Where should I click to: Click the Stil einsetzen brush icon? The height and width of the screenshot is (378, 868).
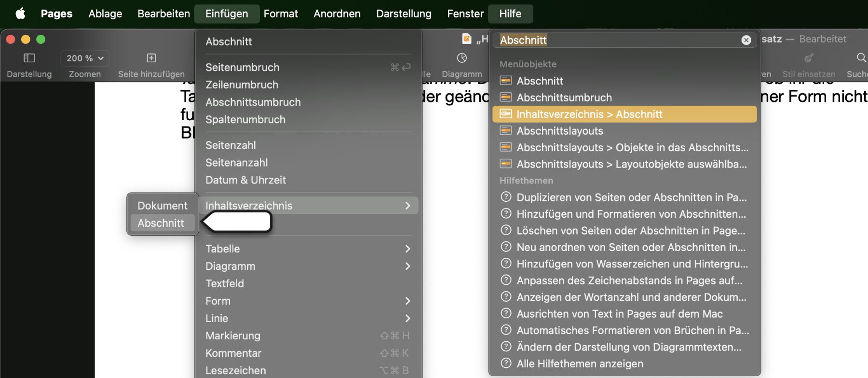(x=809, y=58)
